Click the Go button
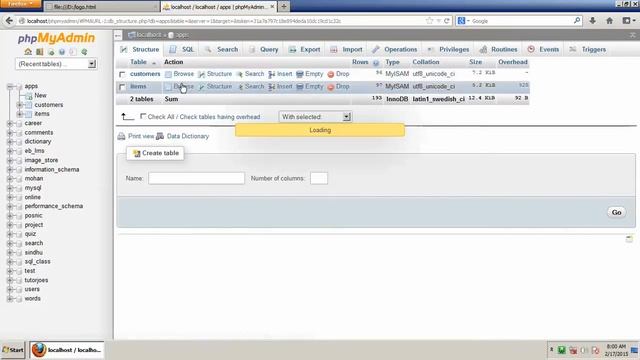The image size is (640, 360). click(x=616, y=212)
